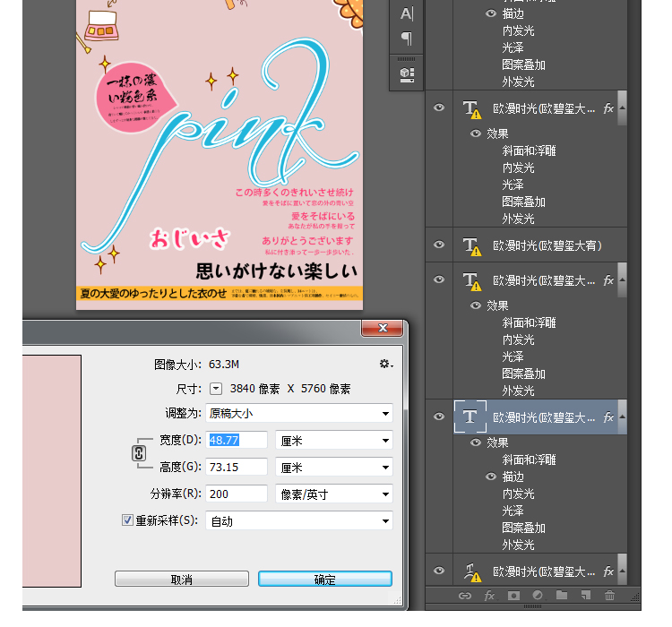672x627 pixels.
Task: Open the Paragraph panel icon
Action: 407,39
